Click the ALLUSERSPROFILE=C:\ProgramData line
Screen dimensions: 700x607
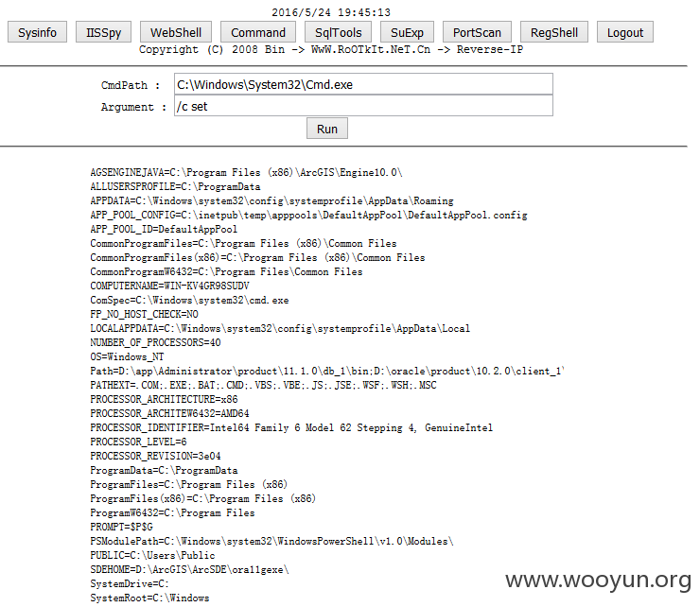click(x=175, y=186)
